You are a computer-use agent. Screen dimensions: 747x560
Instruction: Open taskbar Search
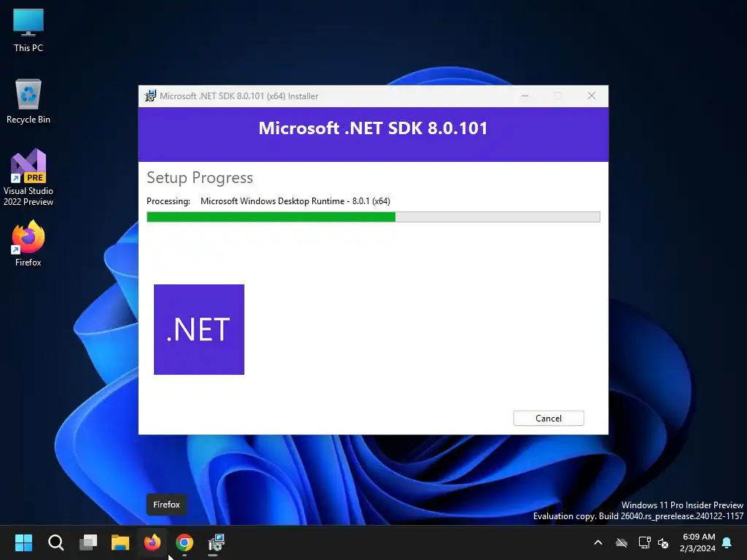tap(55, 542)
